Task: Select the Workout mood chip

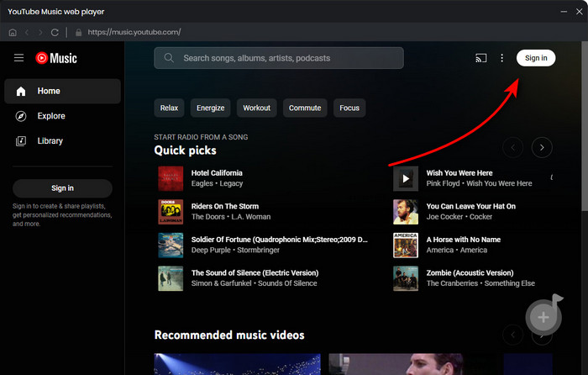Action: click(257, 108)
